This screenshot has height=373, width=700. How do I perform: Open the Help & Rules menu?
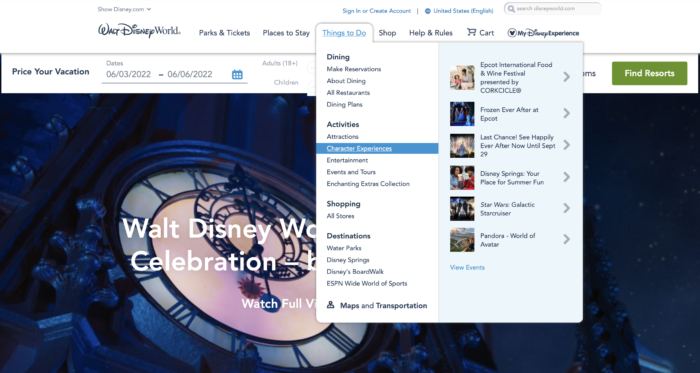431,33
